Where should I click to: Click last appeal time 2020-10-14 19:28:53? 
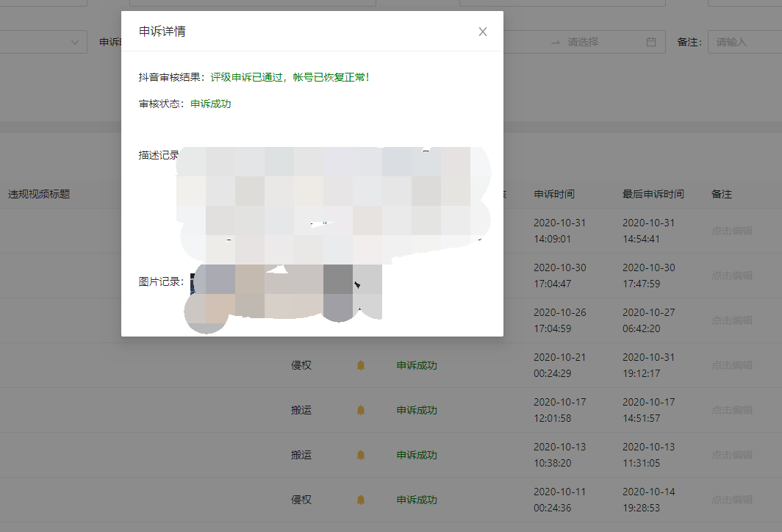(x=648, y=500)
